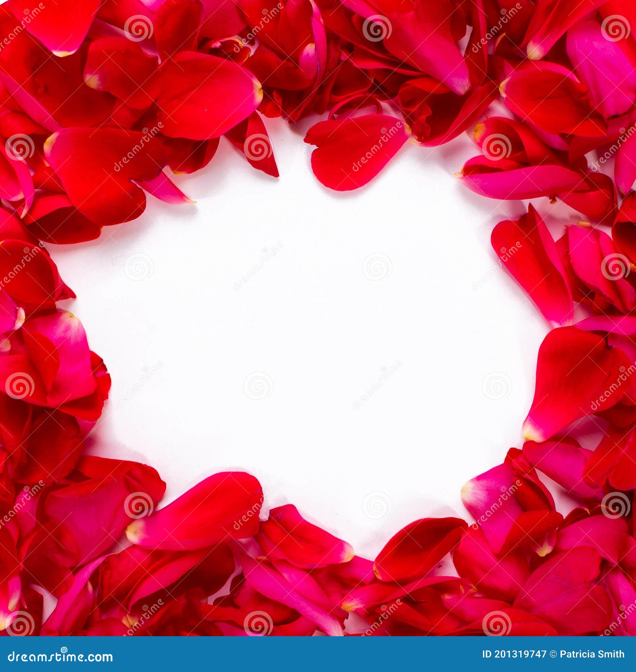Select the copyright symbol in footer bar
Viewport: 636px width, 672px height.
[x=553, y=654]
